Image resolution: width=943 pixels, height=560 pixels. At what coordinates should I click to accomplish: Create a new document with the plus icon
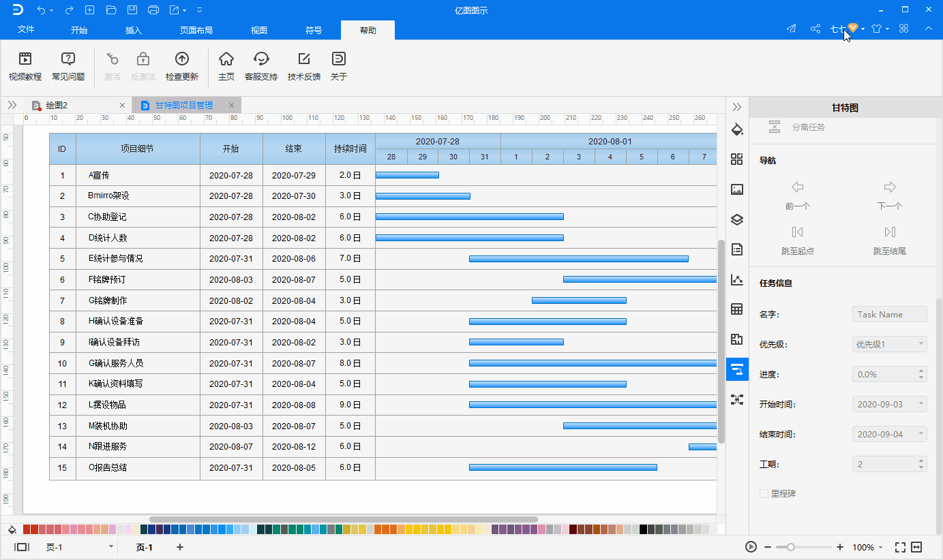coord(90,10)
